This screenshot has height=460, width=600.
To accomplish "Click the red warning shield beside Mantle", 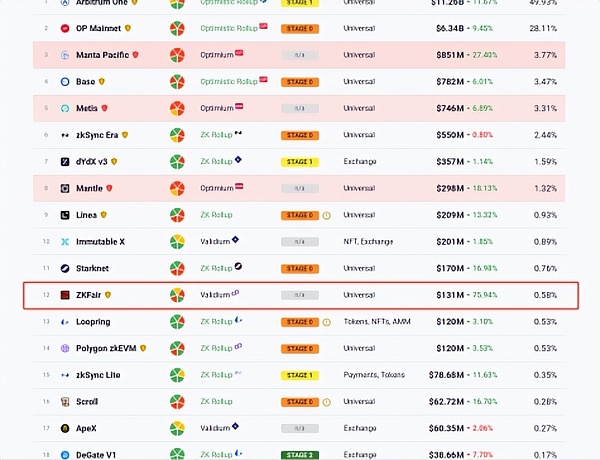I will point(107,188).
